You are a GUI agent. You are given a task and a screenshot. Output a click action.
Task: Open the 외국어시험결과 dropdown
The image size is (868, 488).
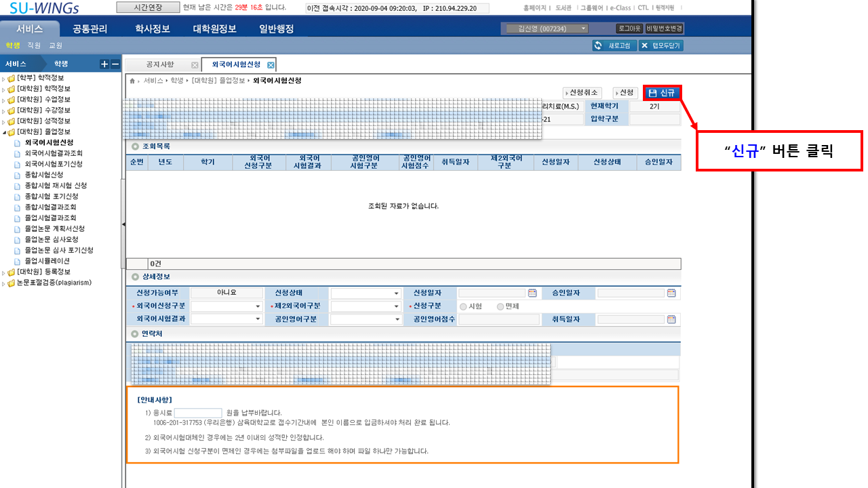(226, 319)
